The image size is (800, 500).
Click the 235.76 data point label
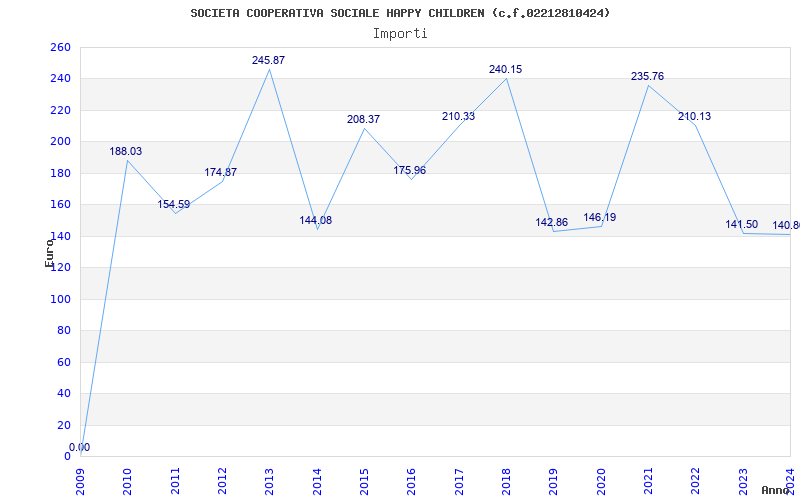[647, 77]
